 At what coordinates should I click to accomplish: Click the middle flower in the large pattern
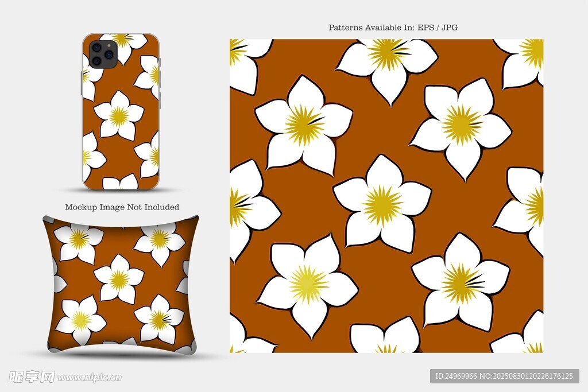tap(382, 205)
